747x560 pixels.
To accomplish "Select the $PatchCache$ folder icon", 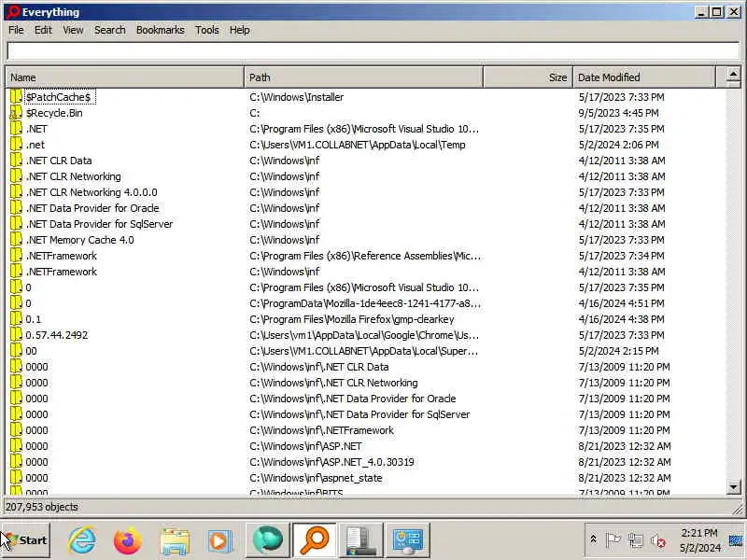I will [16, 97].
